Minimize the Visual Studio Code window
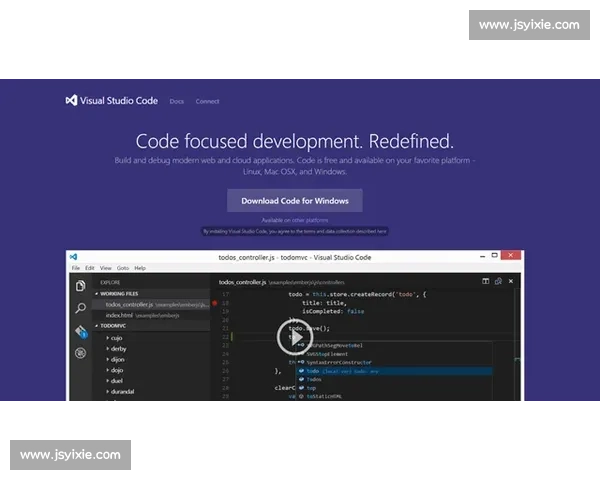 [482, 256]
